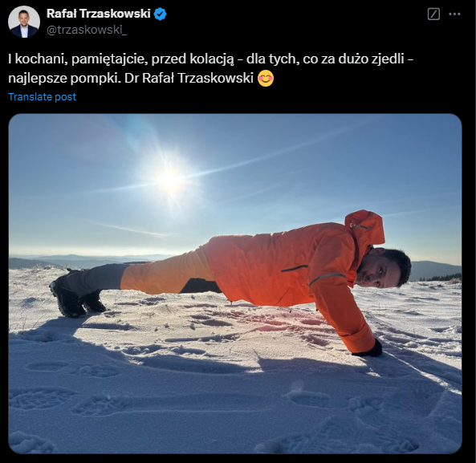Click the smiling emoji in the post
The width and height of the screenshot is (476, 463).
(x=266, y=79)
